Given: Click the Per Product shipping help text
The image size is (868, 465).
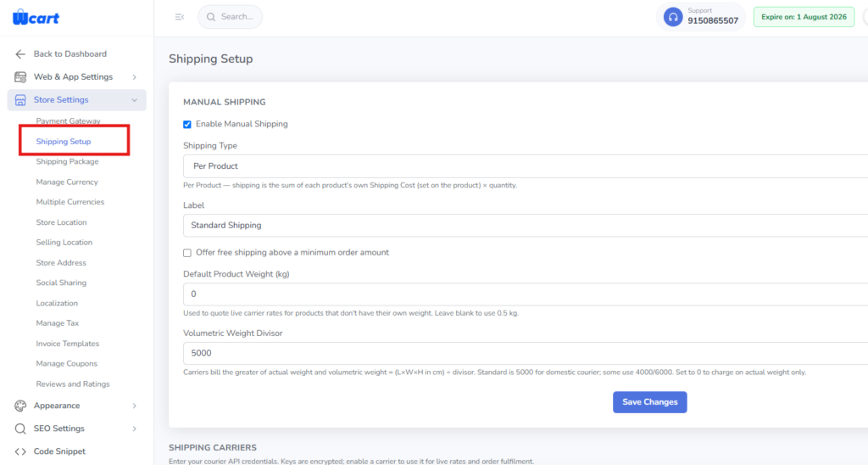Looking at the screenshot, I should click(x=350, y=185).
